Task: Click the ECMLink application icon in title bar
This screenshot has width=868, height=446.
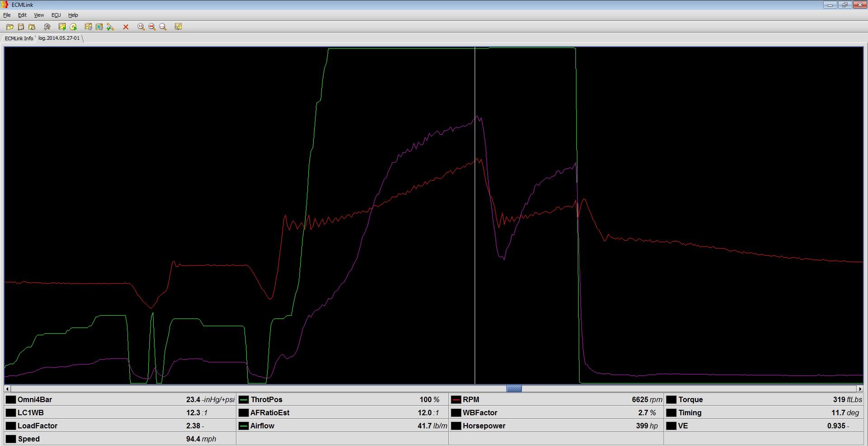Action: tap(5, 5)
